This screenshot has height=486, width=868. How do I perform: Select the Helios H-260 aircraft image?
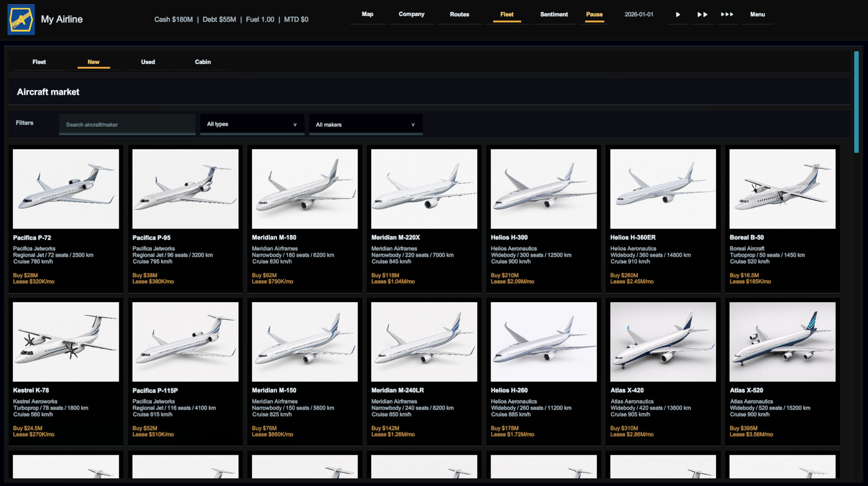(543, 342)
